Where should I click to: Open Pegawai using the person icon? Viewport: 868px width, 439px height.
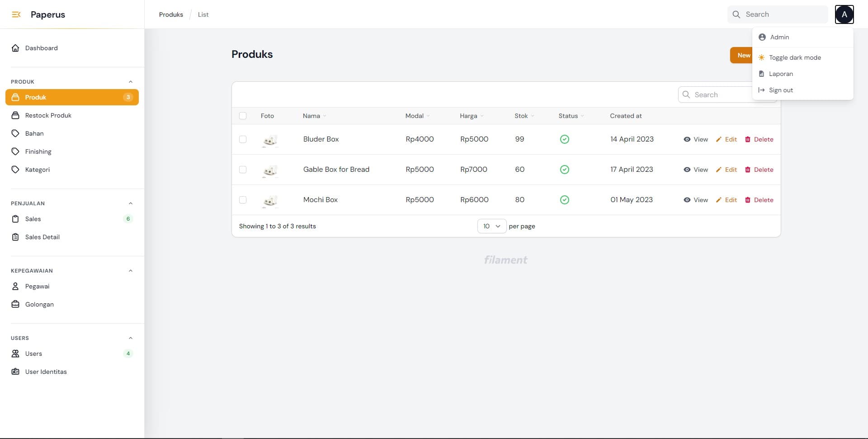coord(16,286)
